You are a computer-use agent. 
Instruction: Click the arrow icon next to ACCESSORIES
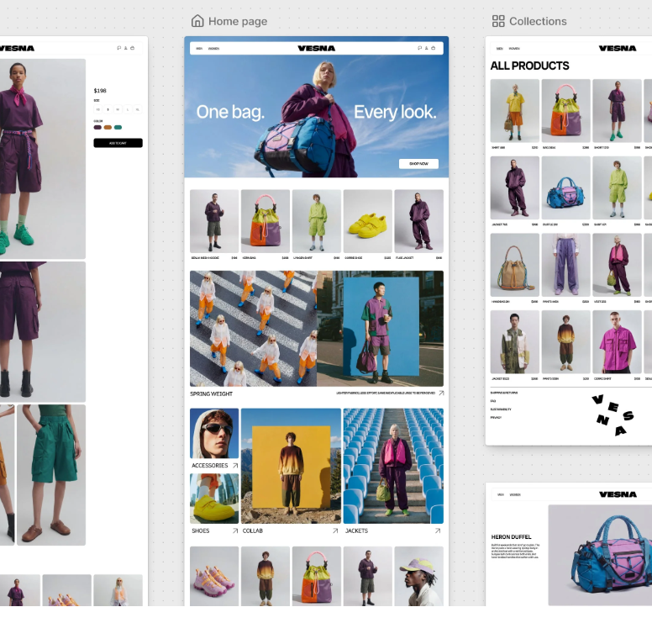[x=235, y=466]
